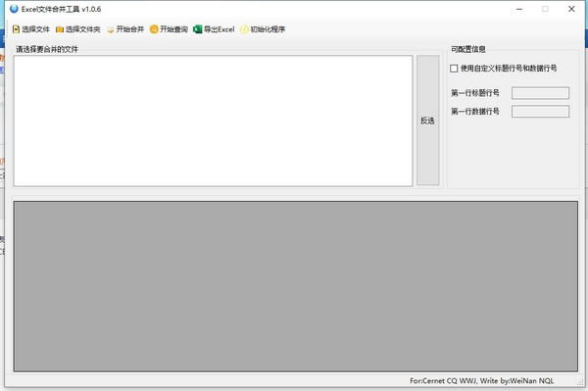Minimize the Excel文件合并工具 window
This screenshot has width=588, height=391.
519,9
